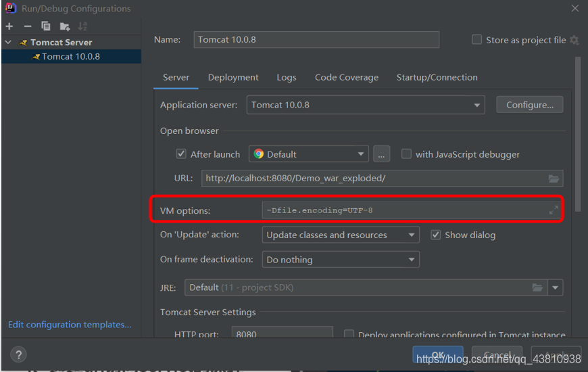Confirm with the OK button
The image size is (588, 372).
point(438,353)
